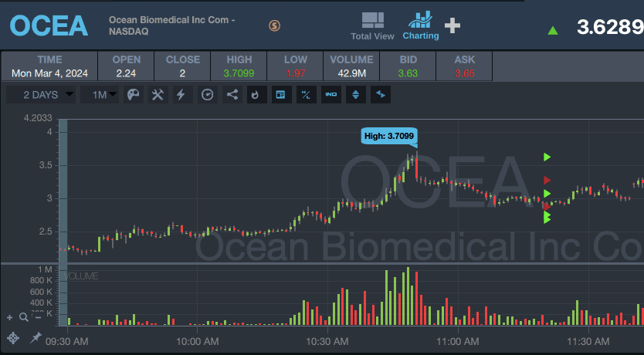Click the zoom in plus icon
The image size is (644, 355).
(x=10, y=316)
